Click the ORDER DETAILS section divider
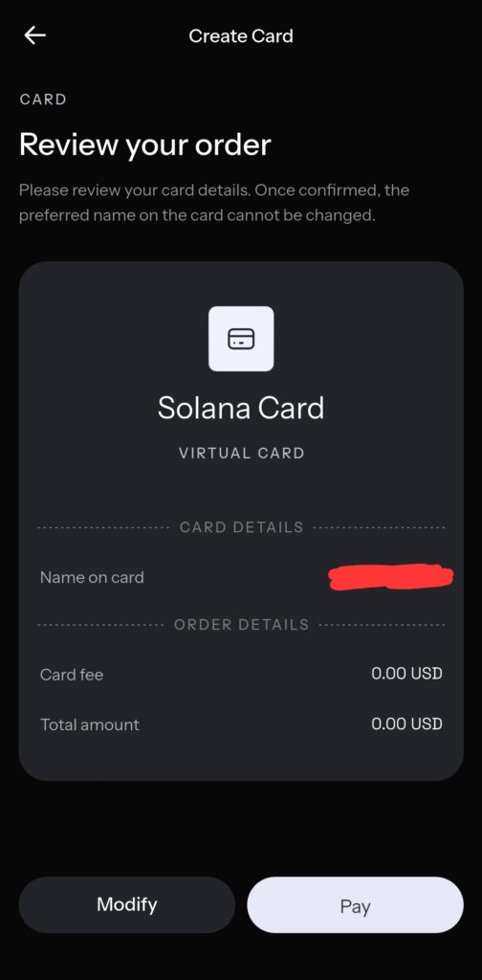 241,625
